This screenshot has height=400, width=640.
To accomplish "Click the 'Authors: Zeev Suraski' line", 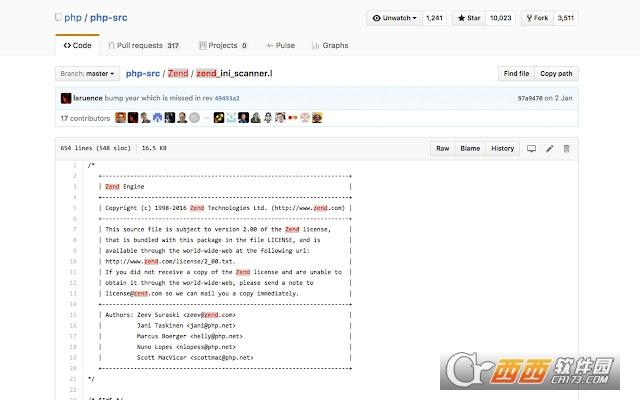I will 170,315.
